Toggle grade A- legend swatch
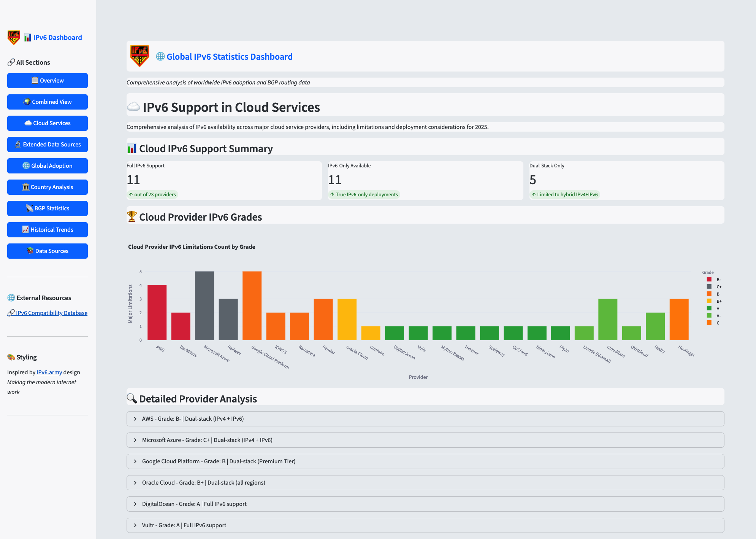This screenshot has width=756, height=539. pos(709,316)
